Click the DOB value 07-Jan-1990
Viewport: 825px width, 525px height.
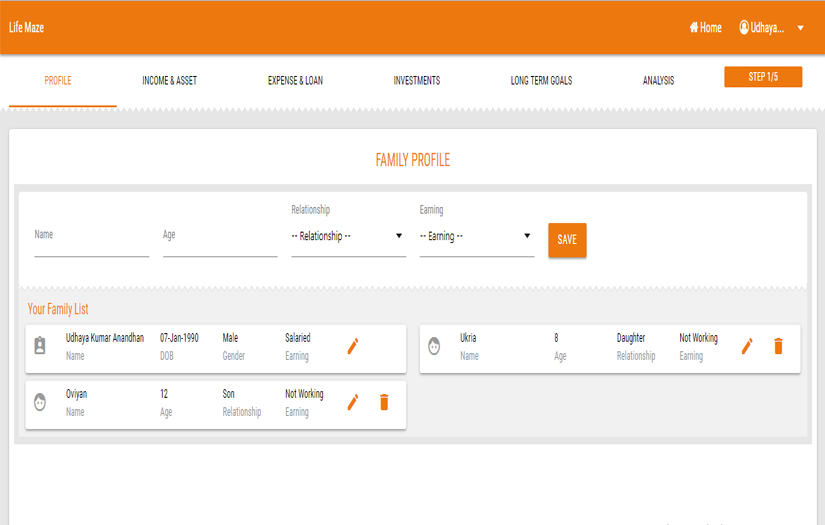tap(179, 338)
